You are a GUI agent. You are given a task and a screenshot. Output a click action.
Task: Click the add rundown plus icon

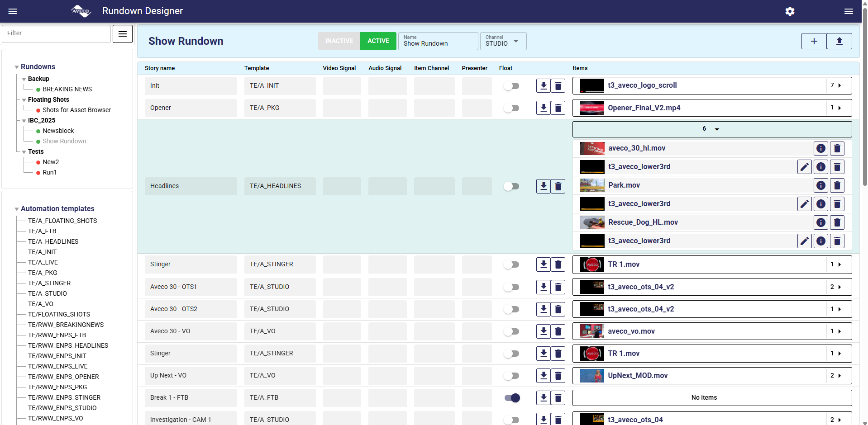pyautogui.click(x=814, y=41)
